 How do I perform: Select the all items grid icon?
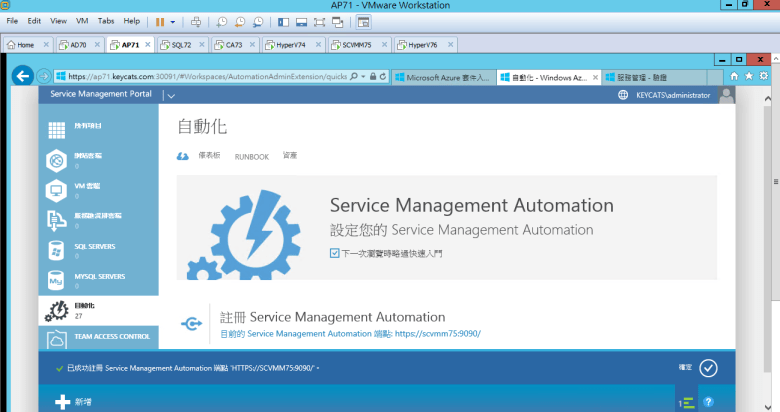point(57,129)
